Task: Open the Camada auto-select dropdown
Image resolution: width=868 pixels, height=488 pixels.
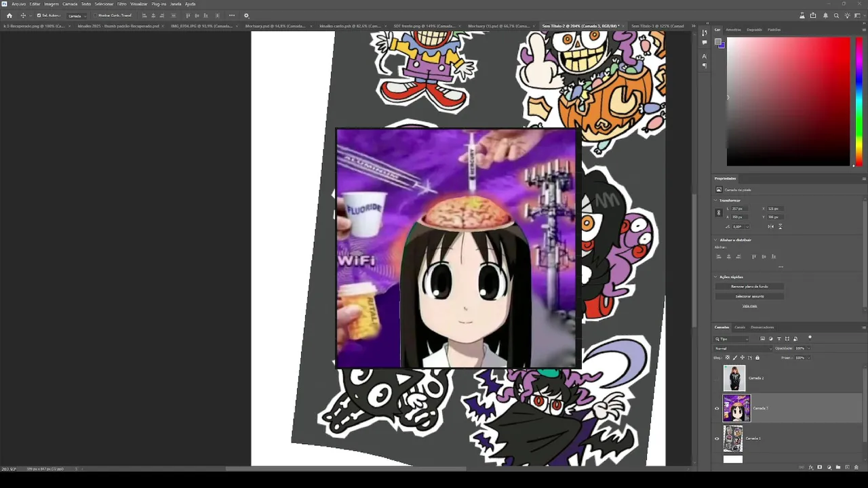Action: click(76, 16)
